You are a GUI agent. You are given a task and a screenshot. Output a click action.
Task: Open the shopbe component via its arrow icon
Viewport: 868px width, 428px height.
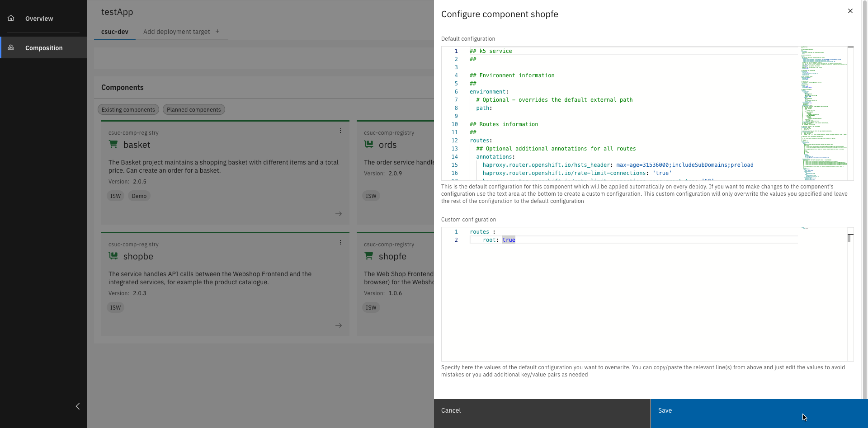click(339, 325)
